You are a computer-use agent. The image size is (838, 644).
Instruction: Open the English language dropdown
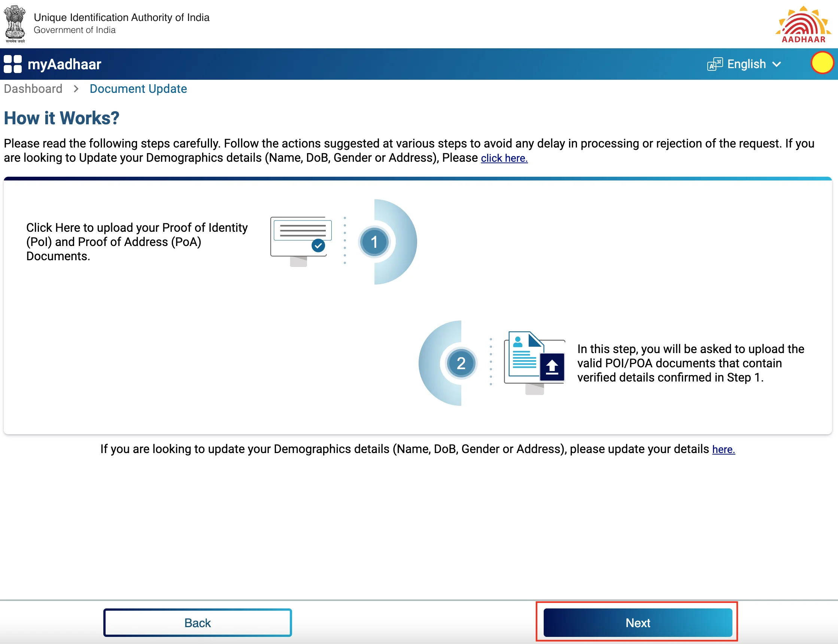click(x=754, y=64)
